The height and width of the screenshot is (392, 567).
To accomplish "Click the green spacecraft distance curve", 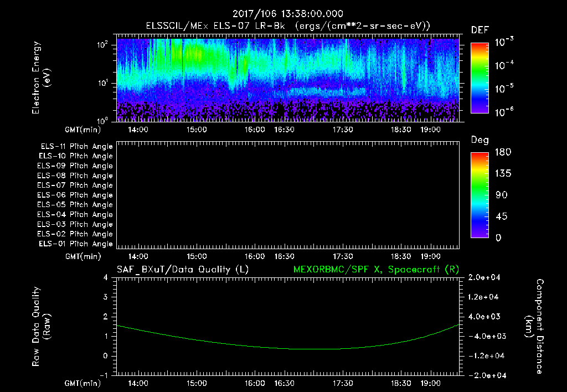I will pos(288,349).
